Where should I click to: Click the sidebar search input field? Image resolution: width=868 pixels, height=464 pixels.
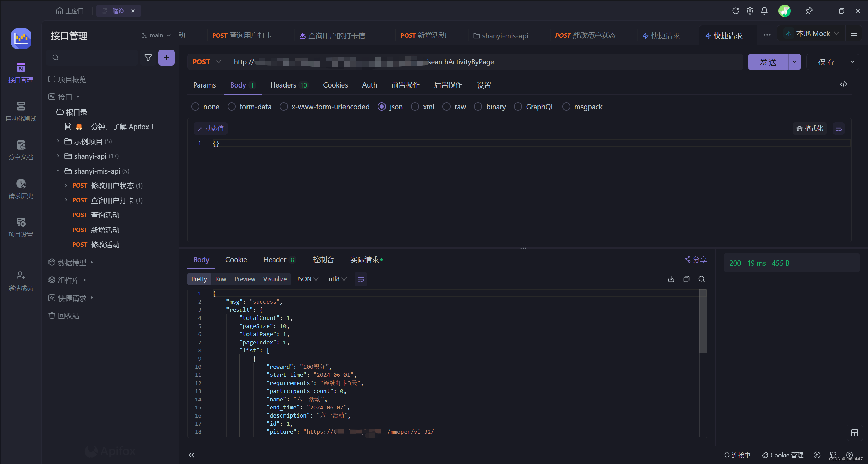[x=92, y=58]
